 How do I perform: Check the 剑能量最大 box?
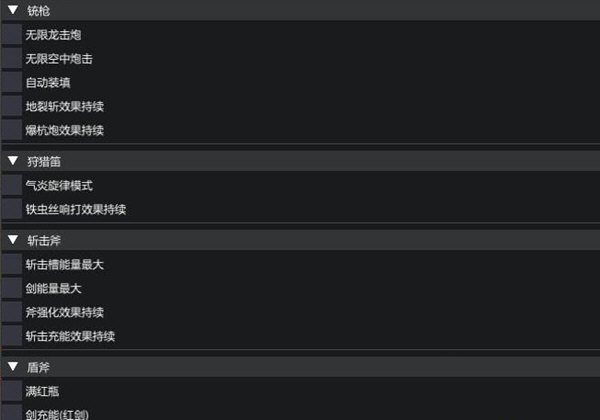tap(11, 288)
